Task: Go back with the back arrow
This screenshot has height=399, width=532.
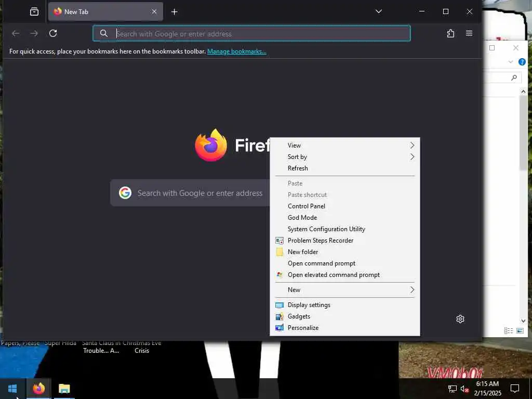Action: click(x=16, y=33)
